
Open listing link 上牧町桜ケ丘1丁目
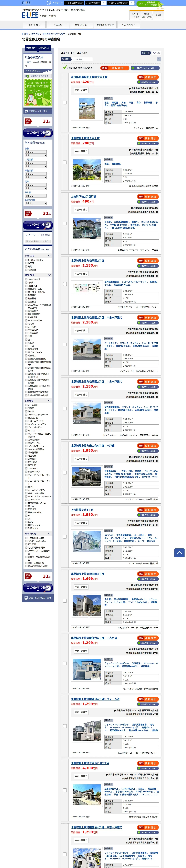[82, 510]
